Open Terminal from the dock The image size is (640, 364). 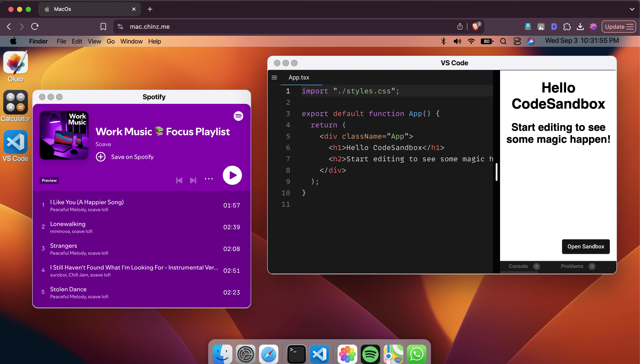[x=296, y=354]
